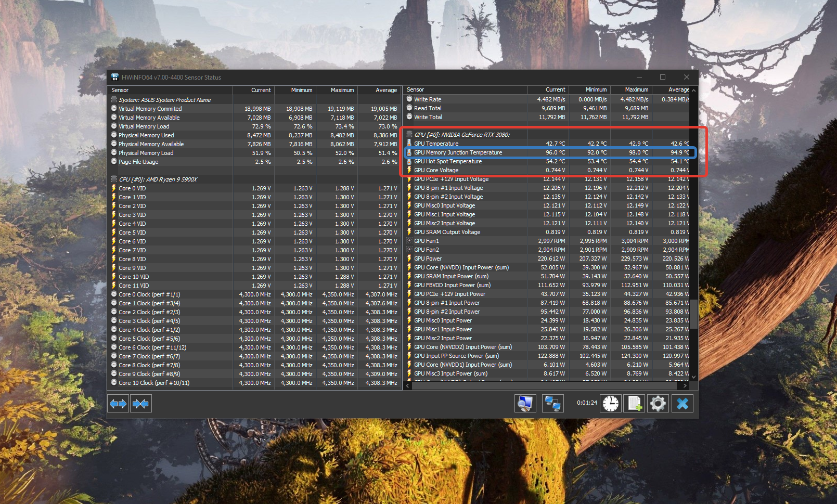
Task: Select GPU FBVDD Input Power (sum) row
Action: click(x=547, y=285)
